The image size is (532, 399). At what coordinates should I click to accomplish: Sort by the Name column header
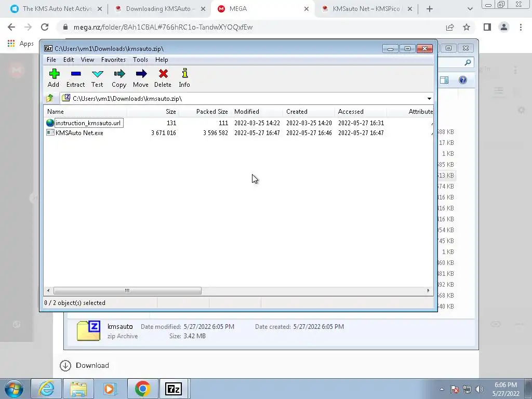(86, 112)
